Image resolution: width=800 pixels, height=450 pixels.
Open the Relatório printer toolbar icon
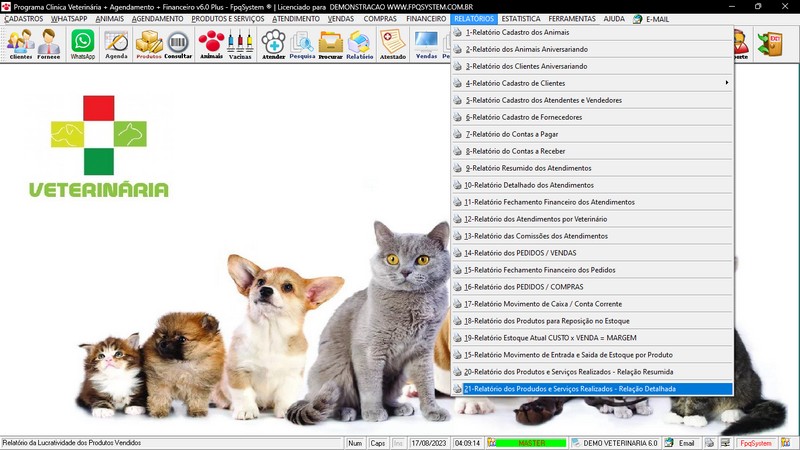click(360, 44)
